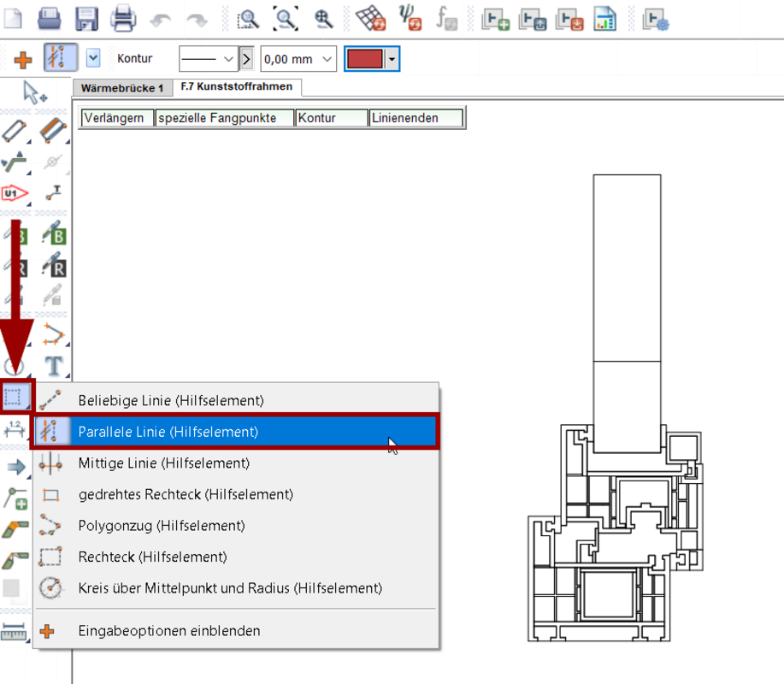Click the Save (floppy disk) icon

[87, 18]
